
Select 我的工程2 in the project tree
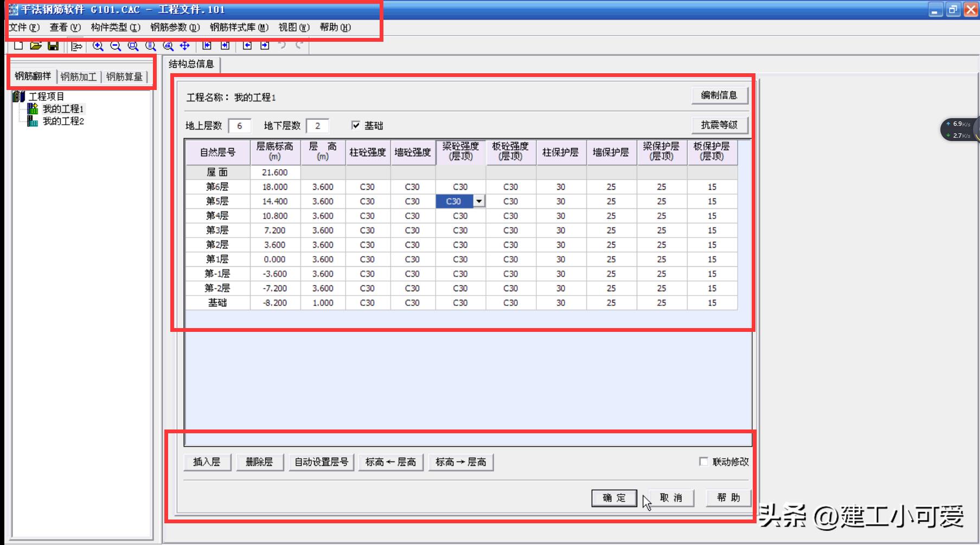tap(63, 121)
